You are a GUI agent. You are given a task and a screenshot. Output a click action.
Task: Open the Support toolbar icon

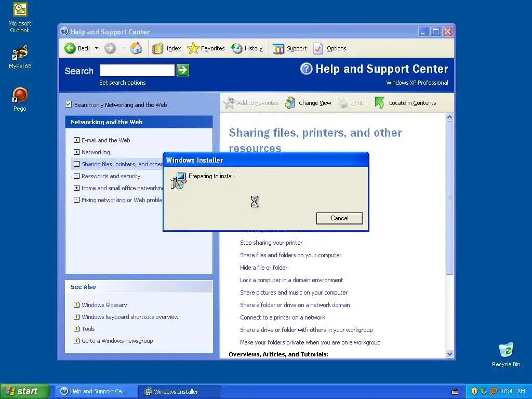[278, 48]
